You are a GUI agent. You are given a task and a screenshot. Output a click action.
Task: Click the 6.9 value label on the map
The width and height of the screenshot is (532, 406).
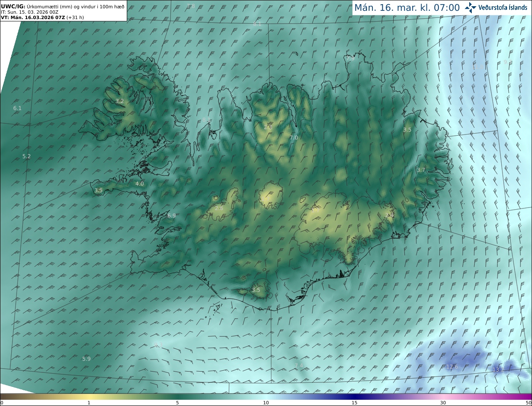click(172, 216)
